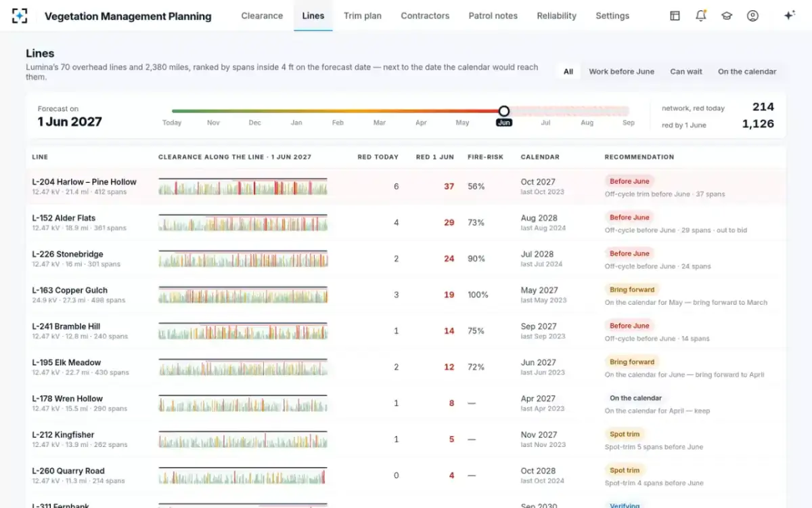Select the All lines filter
The height and width of the screenshot is (508, 812).
click(x=568, y=71)
